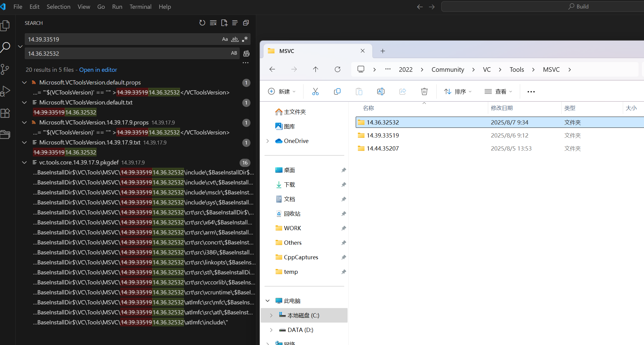Screen dimensions: 644x345
Task: Open Extensions view in activity bar
Action: point(5,113)
